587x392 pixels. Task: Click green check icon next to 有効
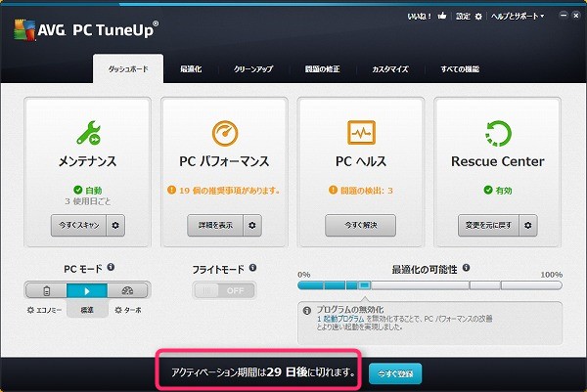tap(488, 190)
